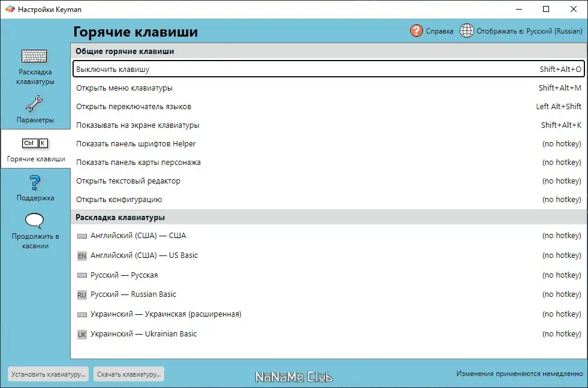588x388 pixels.
Task: Click the UK icon for Ukrainian Basic
Action: [82, 335]
